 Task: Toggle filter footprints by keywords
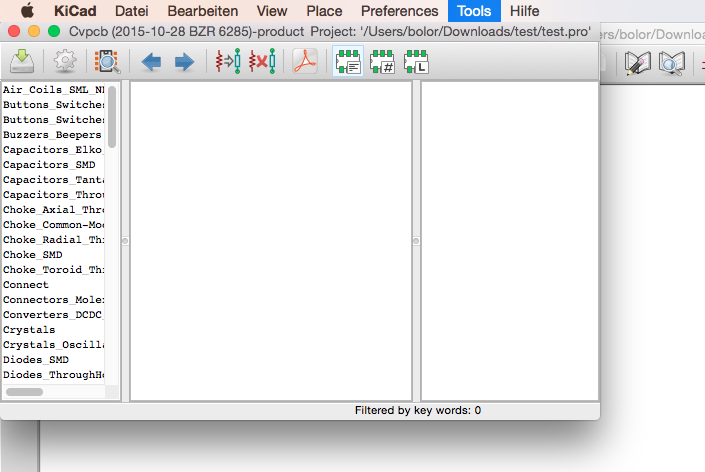348,61
